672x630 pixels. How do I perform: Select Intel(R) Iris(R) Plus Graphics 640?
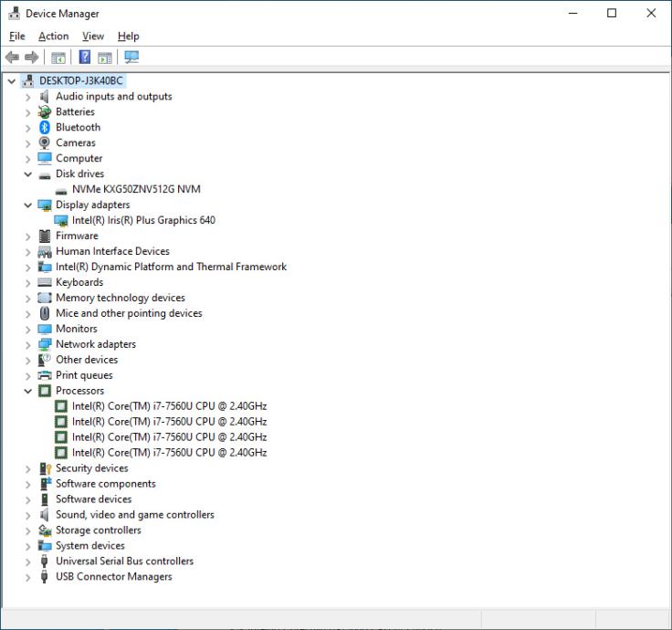[143, 220]
